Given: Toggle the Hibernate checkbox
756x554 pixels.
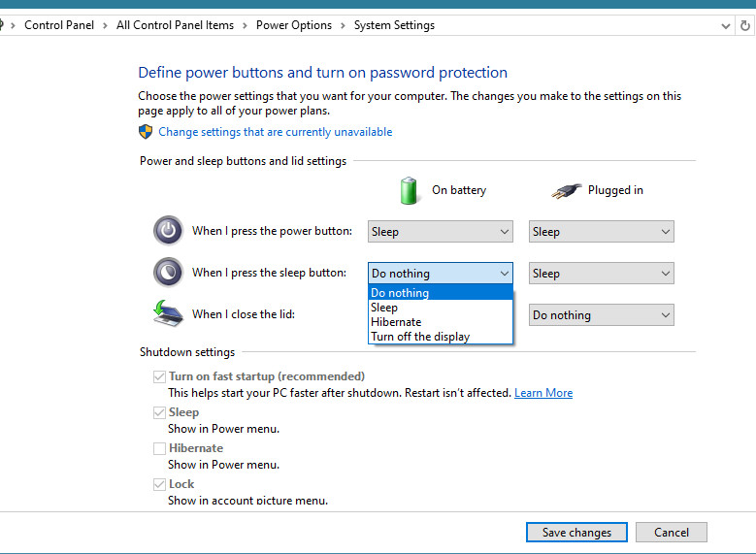Looking at the screenshot, I should click(159, 448).
